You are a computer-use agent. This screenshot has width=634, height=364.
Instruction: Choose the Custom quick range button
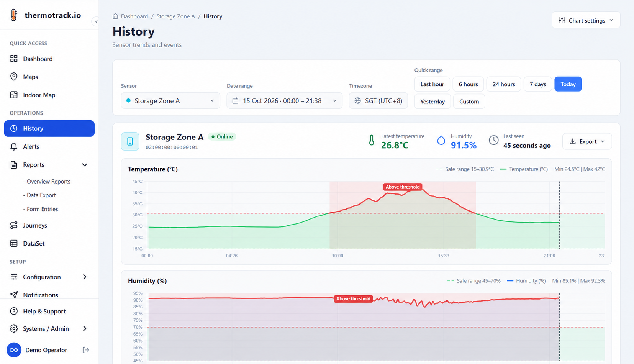point(469,102)
